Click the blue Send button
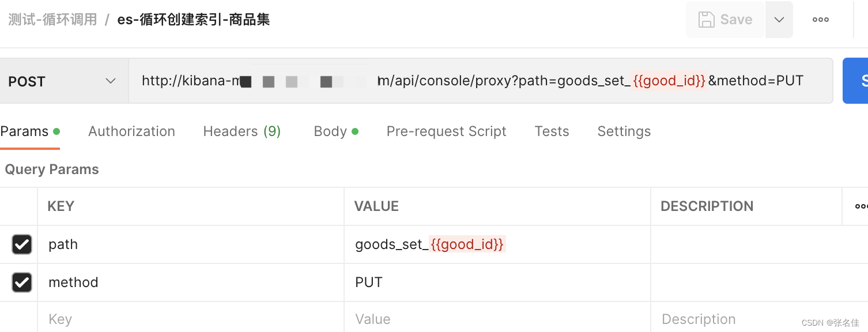 point(855,81)
